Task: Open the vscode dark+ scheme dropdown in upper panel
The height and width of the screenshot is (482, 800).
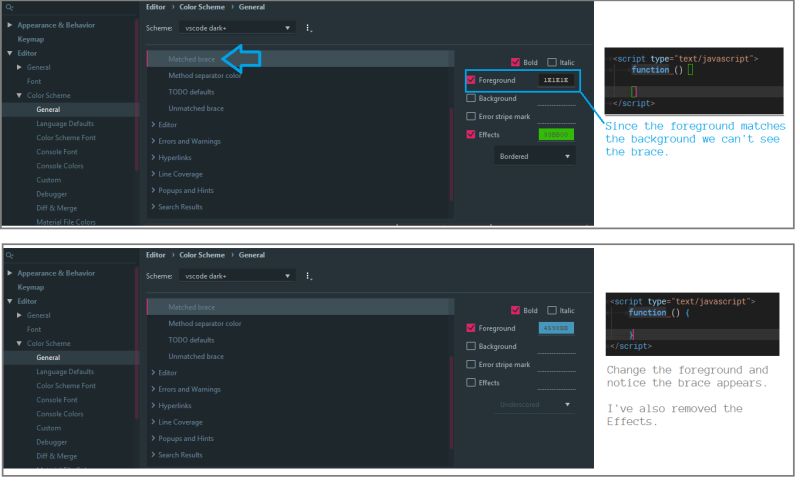Action: point(237,28)
